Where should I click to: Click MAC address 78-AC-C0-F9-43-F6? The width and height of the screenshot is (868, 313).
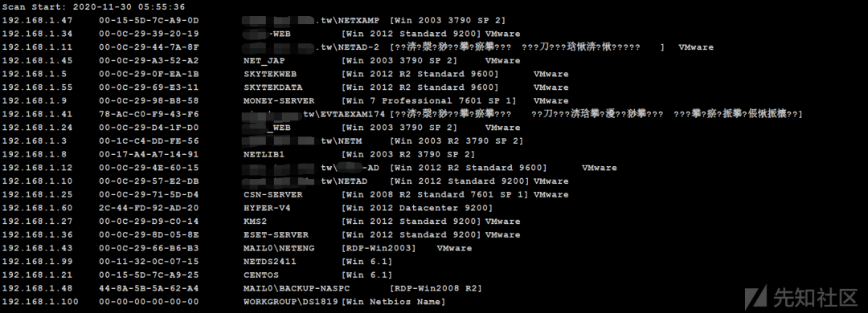149,114
